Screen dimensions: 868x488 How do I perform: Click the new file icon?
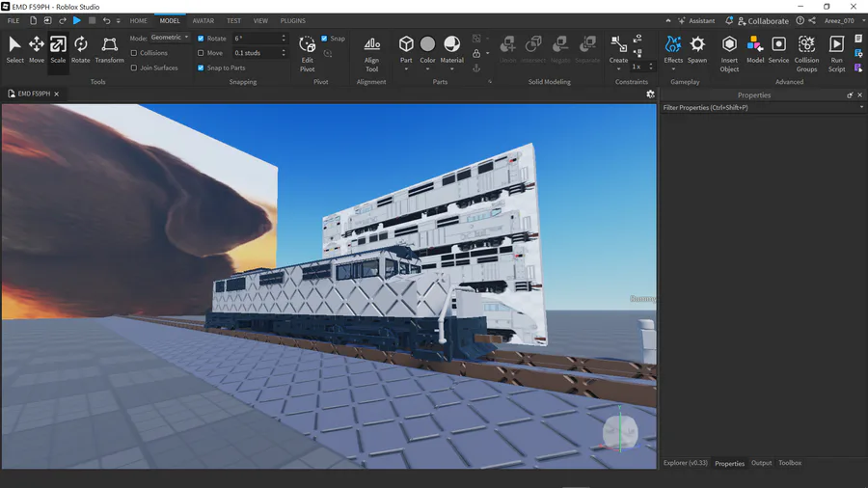33,20
